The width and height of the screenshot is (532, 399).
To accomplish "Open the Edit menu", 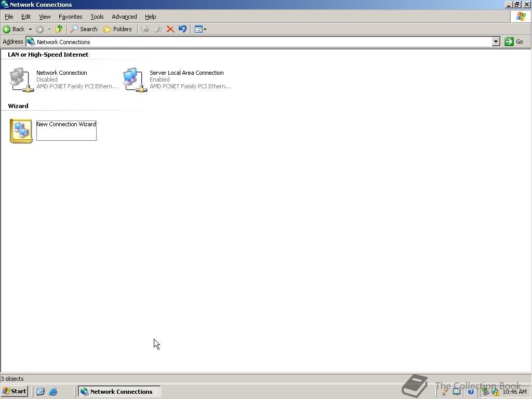I will tap(26, 17).
